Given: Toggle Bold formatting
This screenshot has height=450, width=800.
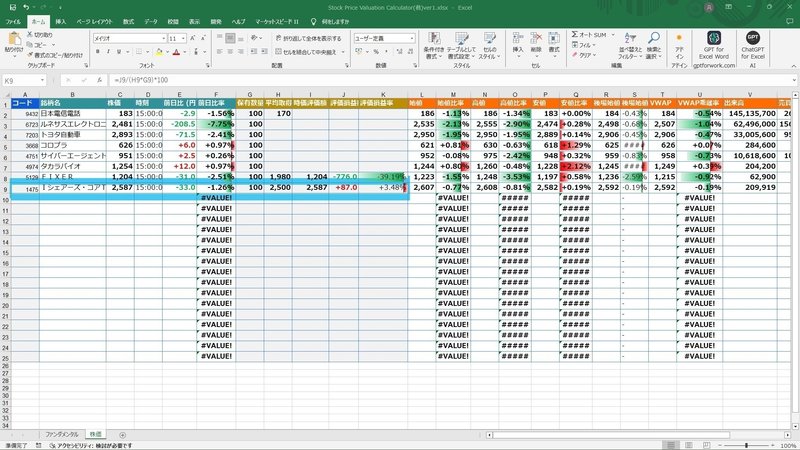Looking at the screenshot, I should click(x=97, y=52).
